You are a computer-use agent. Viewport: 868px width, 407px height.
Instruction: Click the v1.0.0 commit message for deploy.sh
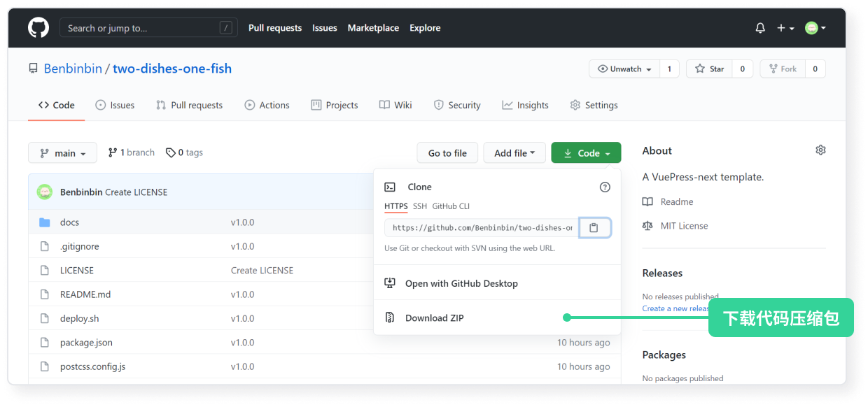[x=242, y=318]
